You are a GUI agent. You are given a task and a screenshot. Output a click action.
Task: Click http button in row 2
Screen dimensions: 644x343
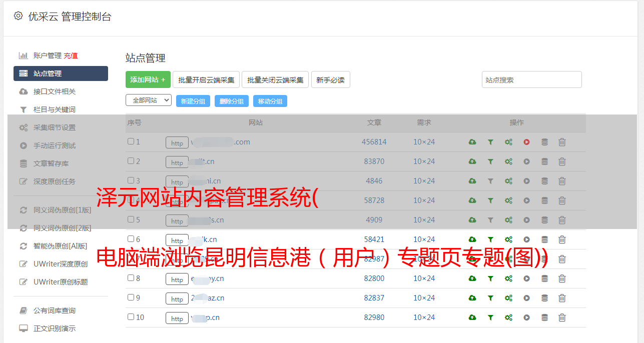tap(177, 162)
